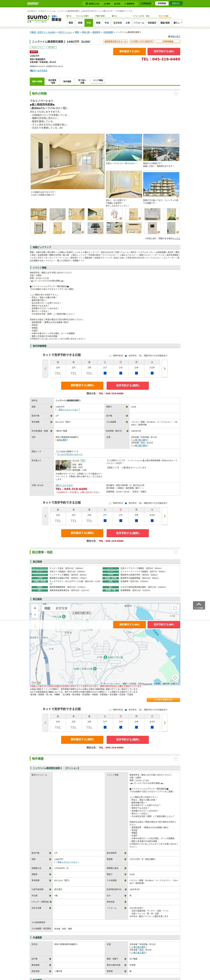Click the small suumo logo in the green header

pos(33,3)
